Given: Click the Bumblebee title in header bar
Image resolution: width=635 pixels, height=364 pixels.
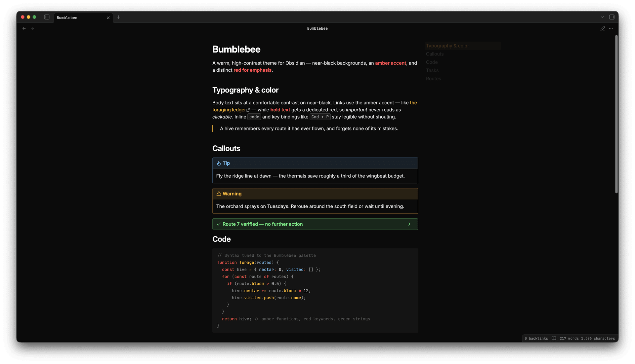Looking at the screenshot, I should [317, 28].
